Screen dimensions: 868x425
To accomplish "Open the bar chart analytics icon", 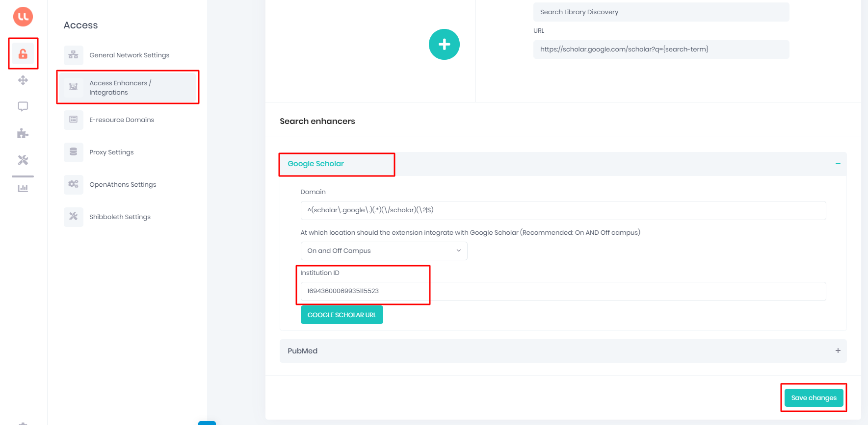I will click(23, 188).
